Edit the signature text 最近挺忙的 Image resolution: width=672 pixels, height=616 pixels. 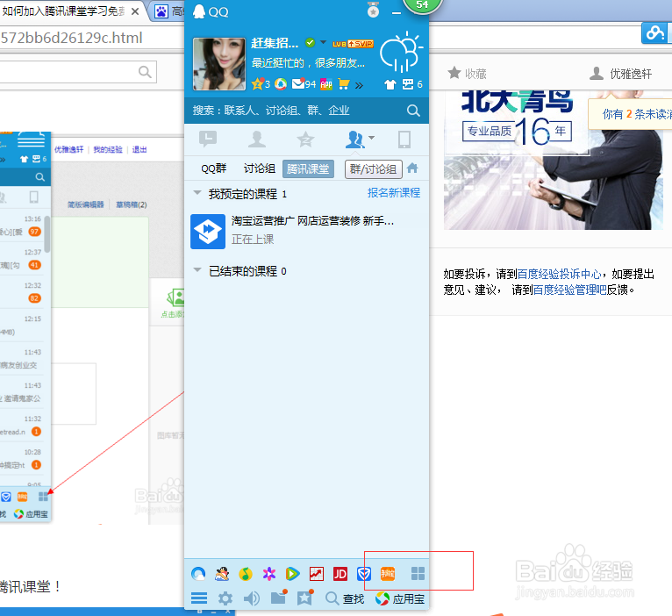[308, 63]
